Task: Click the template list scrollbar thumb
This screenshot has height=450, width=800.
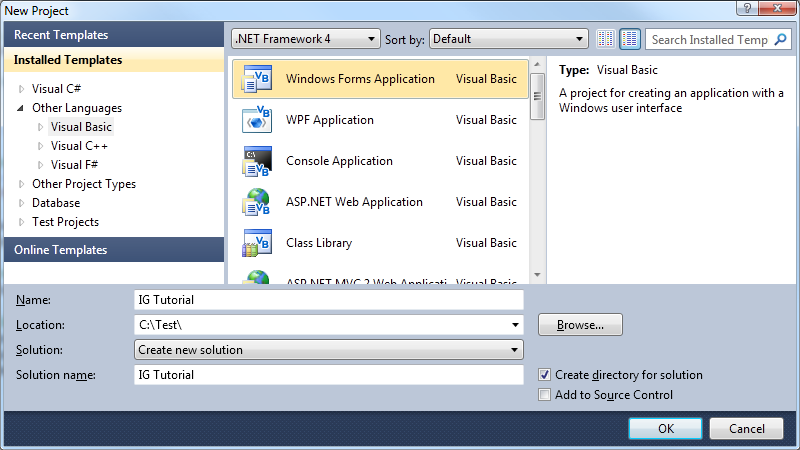Action: point(537,96)
